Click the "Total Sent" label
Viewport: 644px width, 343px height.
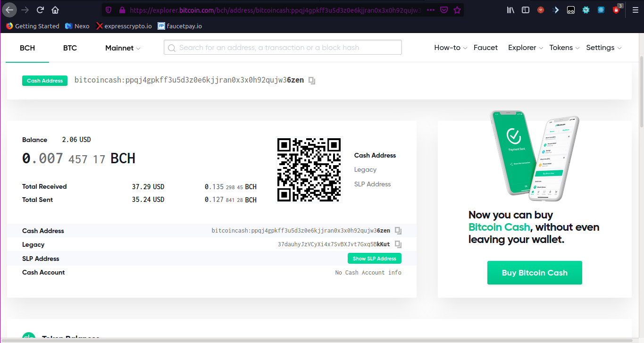(x=38, y=200)
